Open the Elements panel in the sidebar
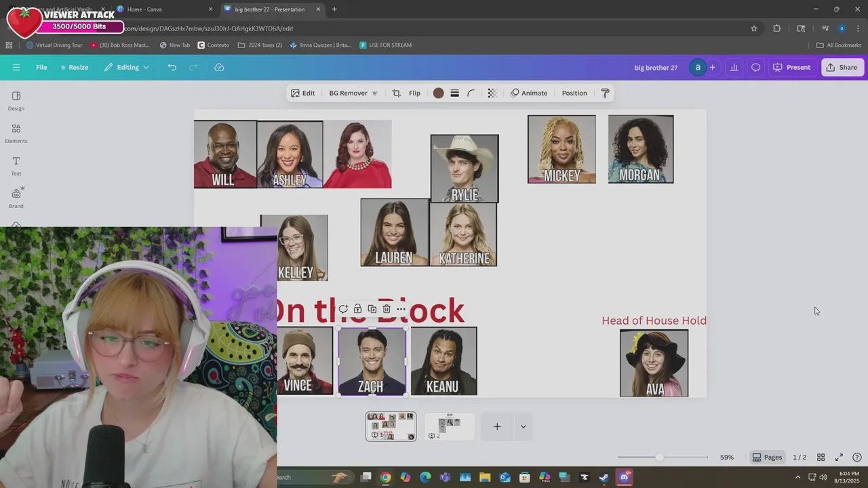868x488 pixels. 16,133
